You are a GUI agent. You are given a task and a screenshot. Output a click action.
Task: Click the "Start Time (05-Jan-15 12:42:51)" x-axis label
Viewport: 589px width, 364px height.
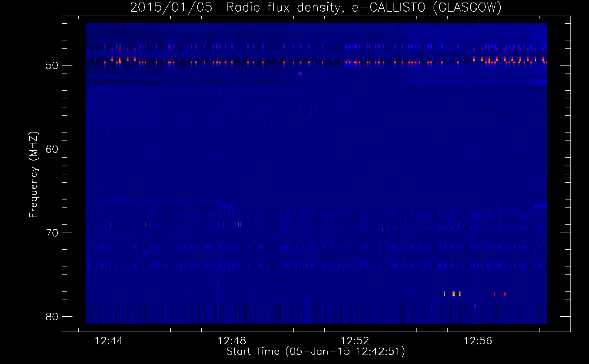click(x=316, y=352)
